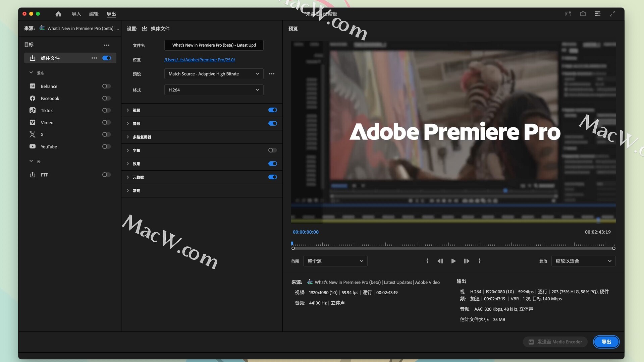This screenshot has width=644, height=362.
Task: Set in point on preview
Action: coord(427,261)
